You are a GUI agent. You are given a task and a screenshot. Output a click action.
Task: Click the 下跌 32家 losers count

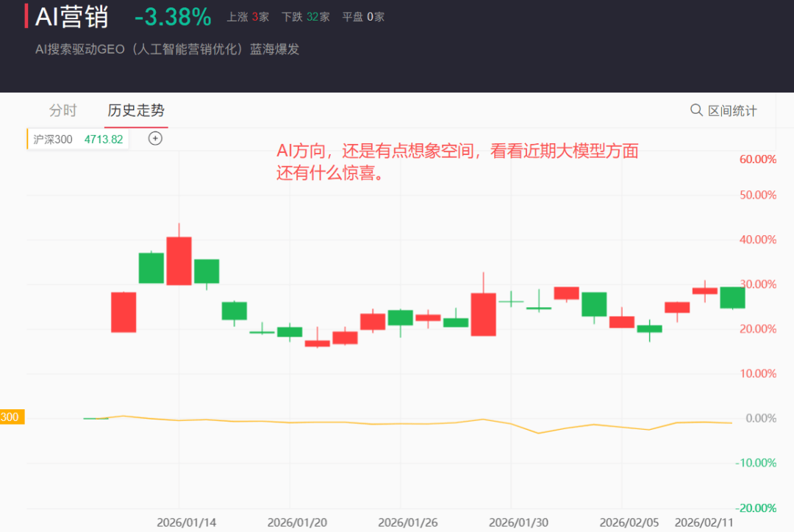pos(305,17)
